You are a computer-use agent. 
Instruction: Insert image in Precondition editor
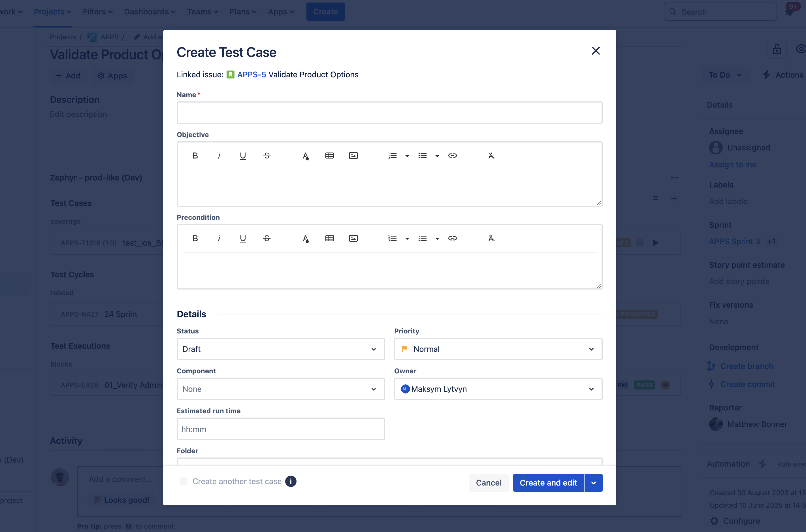[x=353, y=239]
